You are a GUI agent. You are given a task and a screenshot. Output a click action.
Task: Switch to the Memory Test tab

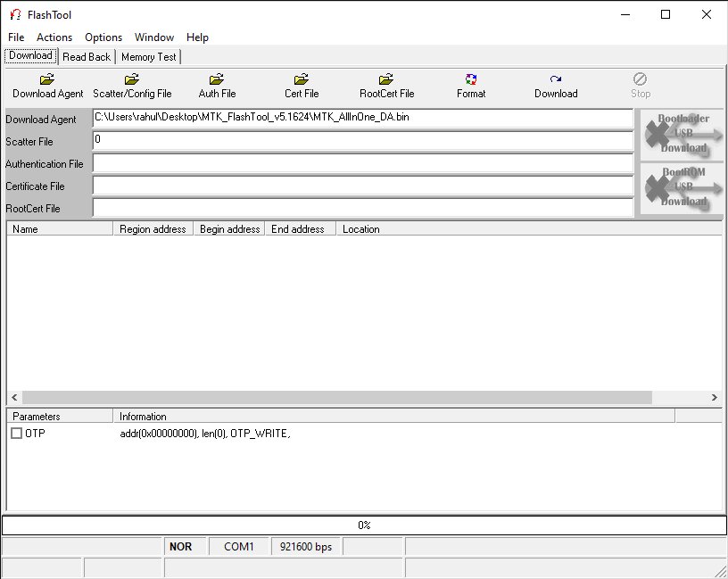149,57
